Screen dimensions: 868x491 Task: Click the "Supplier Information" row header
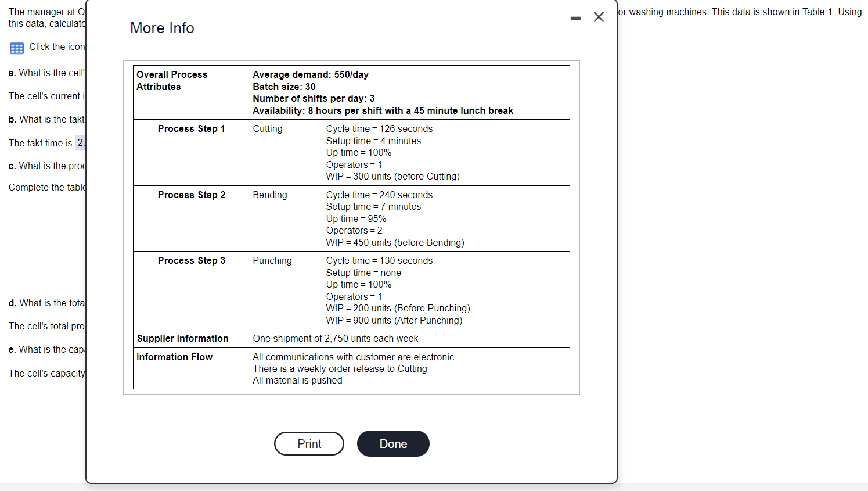[x=182, y=338]
